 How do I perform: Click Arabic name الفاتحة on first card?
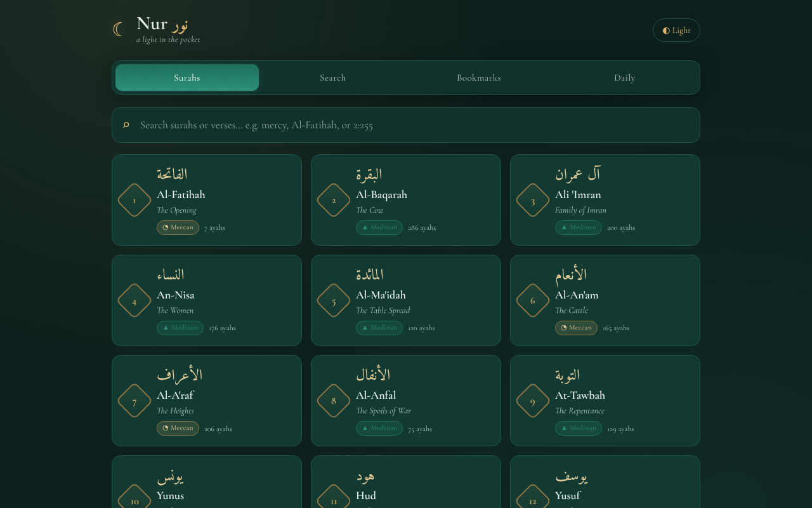(x=172, y=174)
